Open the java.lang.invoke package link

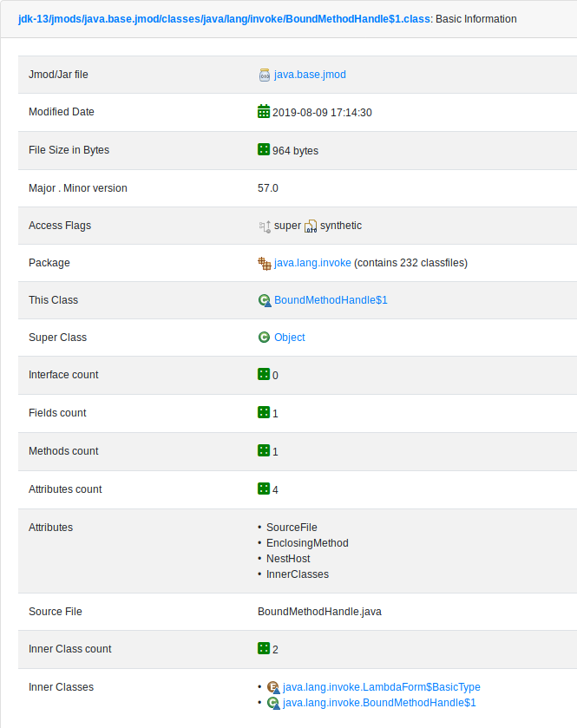point(312,263)
